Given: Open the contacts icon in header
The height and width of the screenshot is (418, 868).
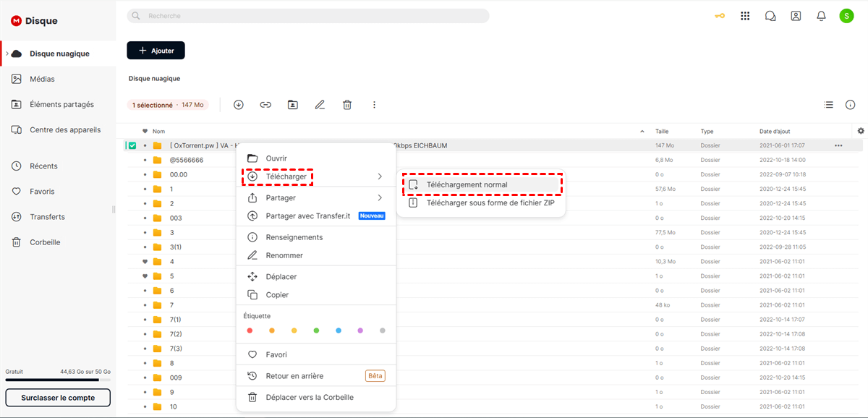Looking at the screenshot, I should [796, 16].
